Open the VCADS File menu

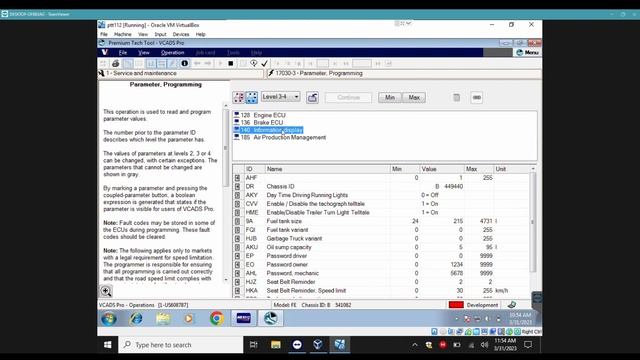123,53
